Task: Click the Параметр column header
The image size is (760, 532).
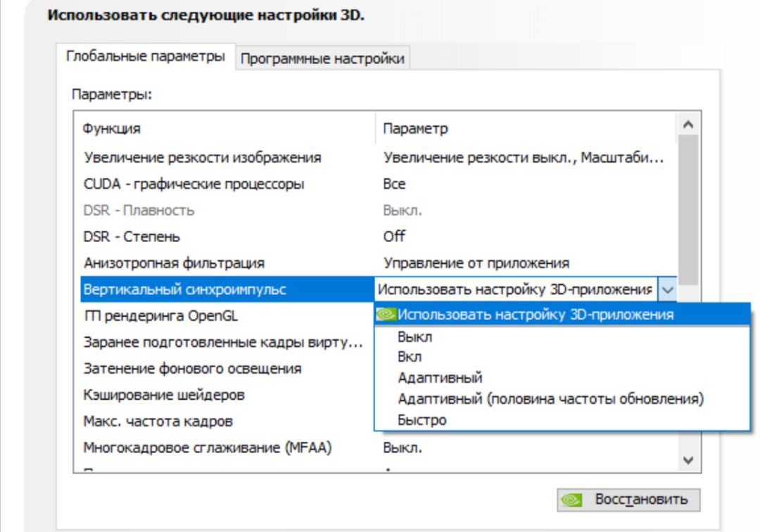Action: [x=526, y=128]
